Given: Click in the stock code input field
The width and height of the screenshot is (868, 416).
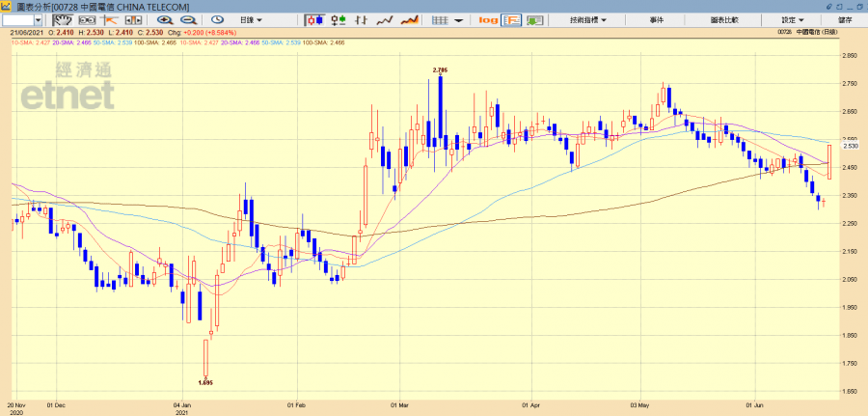Looking at the screenshot, I should (x=17, y=20).
